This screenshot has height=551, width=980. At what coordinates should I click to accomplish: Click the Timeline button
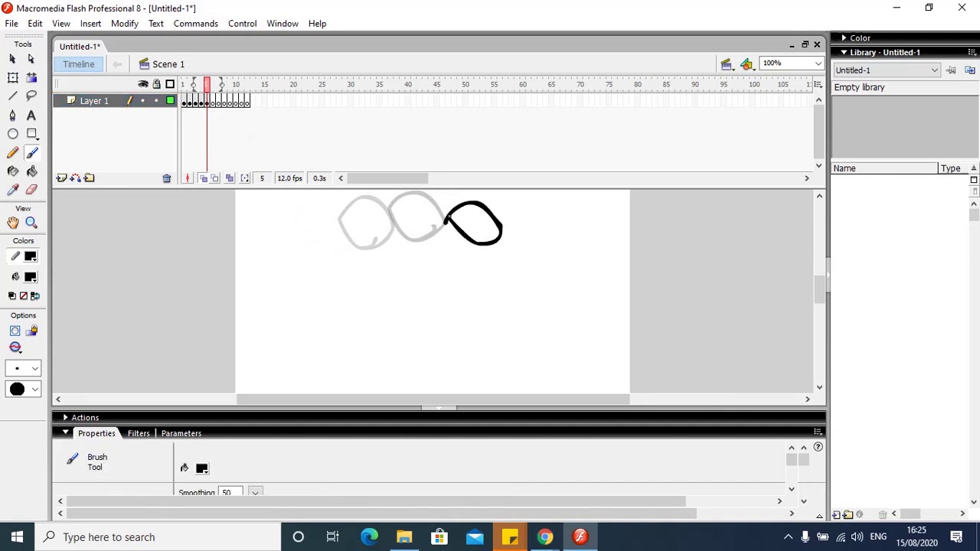(79, 64)
